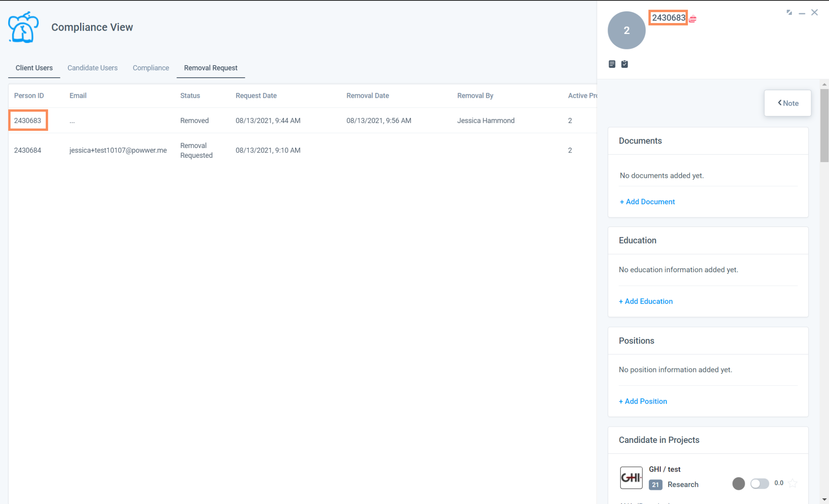Click the + Add Position link

(643, 401)
